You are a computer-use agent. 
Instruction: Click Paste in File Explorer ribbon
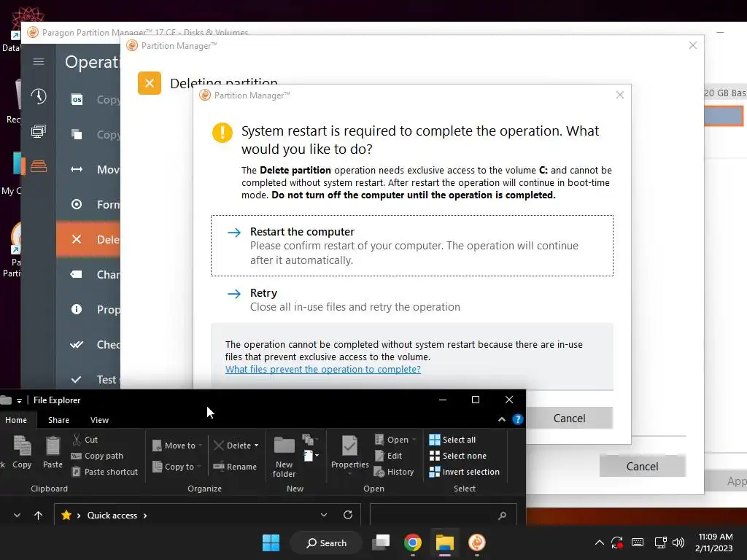coord(53,452)
